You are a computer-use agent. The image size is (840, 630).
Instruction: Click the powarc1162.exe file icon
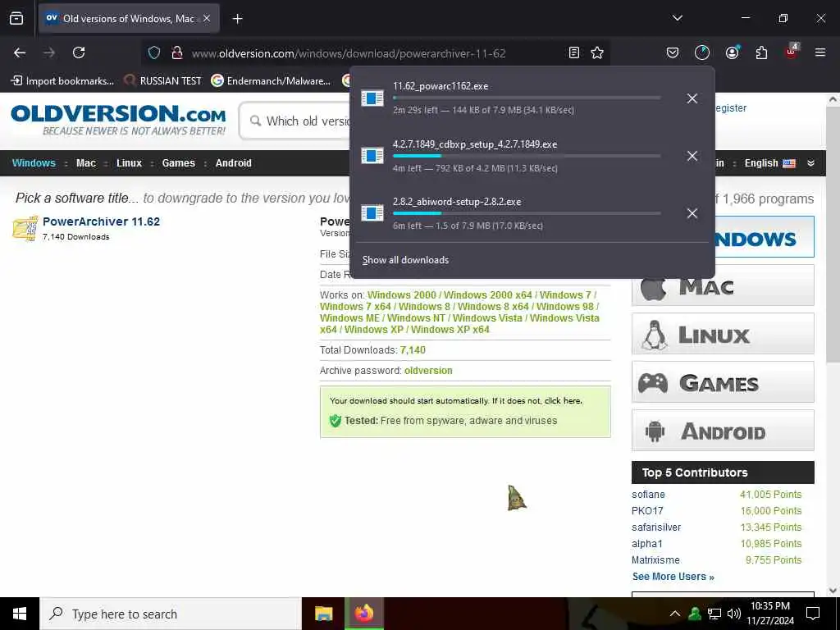[372, 98]
